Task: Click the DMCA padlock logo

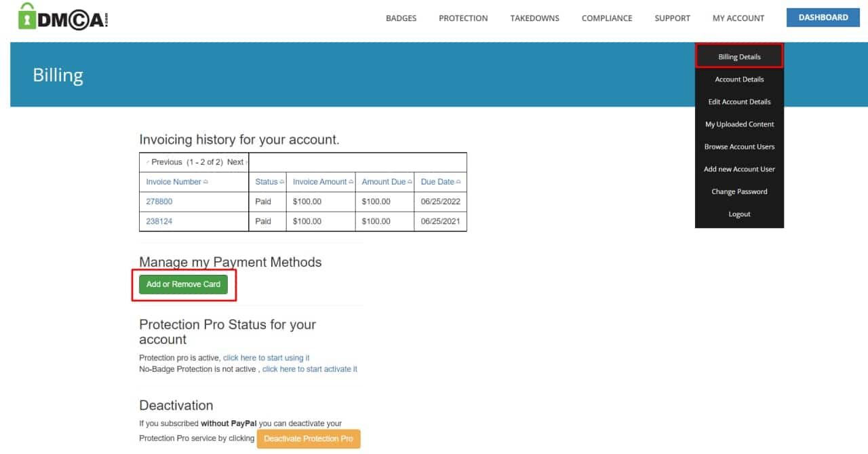Action: click(x=63, y=17)
